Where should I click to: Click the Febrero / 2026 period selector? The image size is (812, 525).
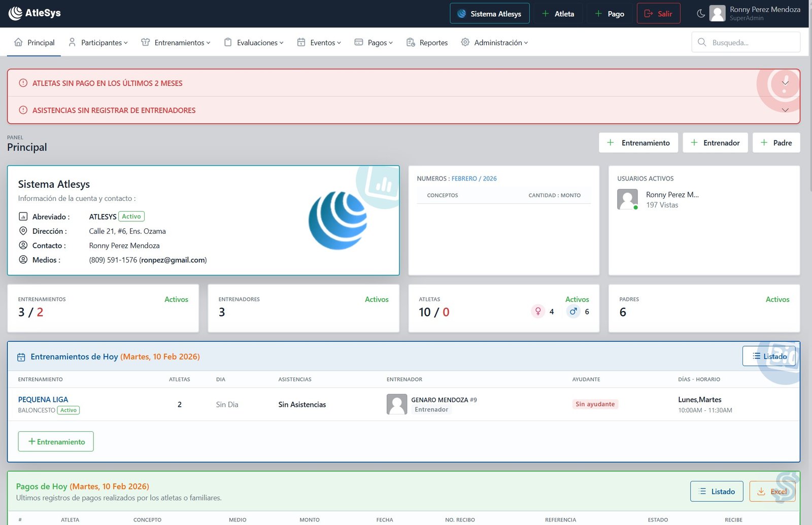[474, 178]
